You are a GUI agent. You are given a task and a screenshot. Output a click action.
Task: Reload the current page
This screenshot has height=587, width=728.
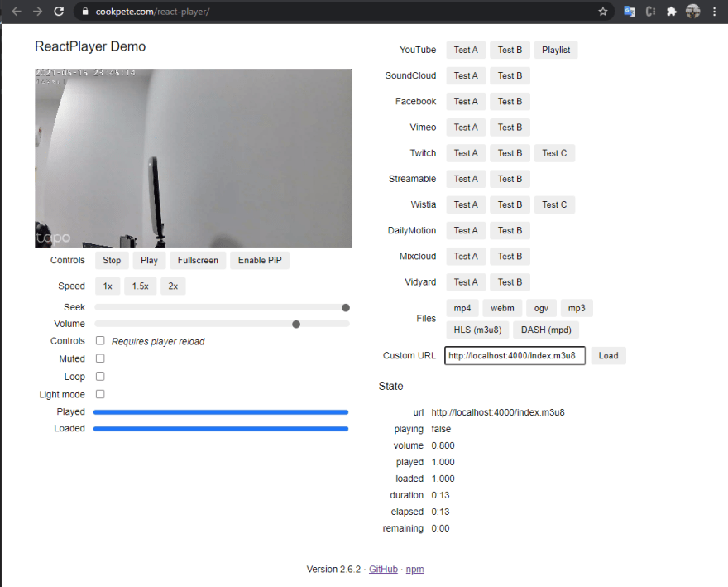[59, 12]
